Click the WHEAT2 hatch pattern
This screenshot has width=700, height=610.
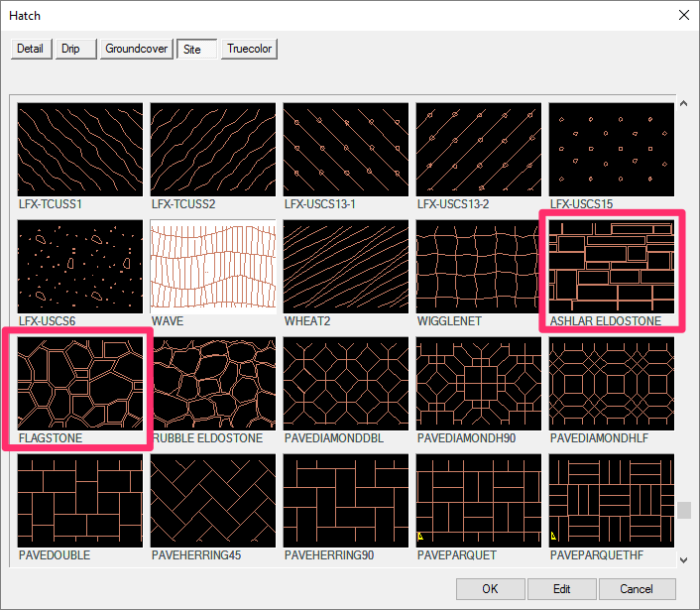click(x=346, y=266)
